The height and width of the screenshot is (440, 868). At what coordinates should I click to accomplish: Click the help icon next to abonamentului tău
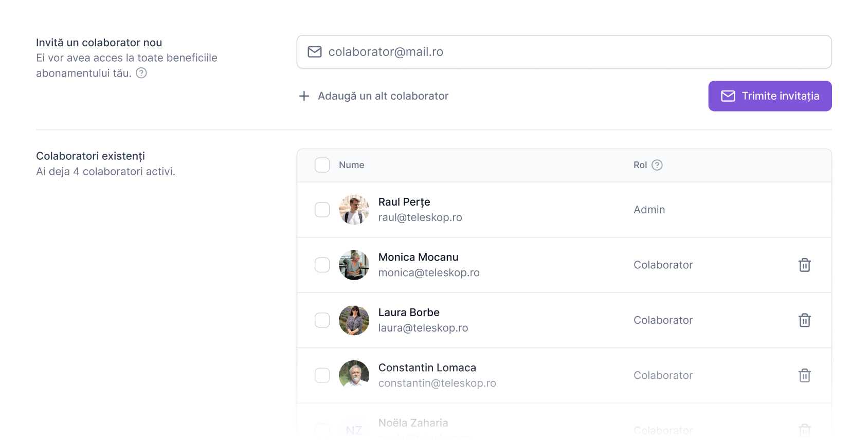(x=141, y=73)
